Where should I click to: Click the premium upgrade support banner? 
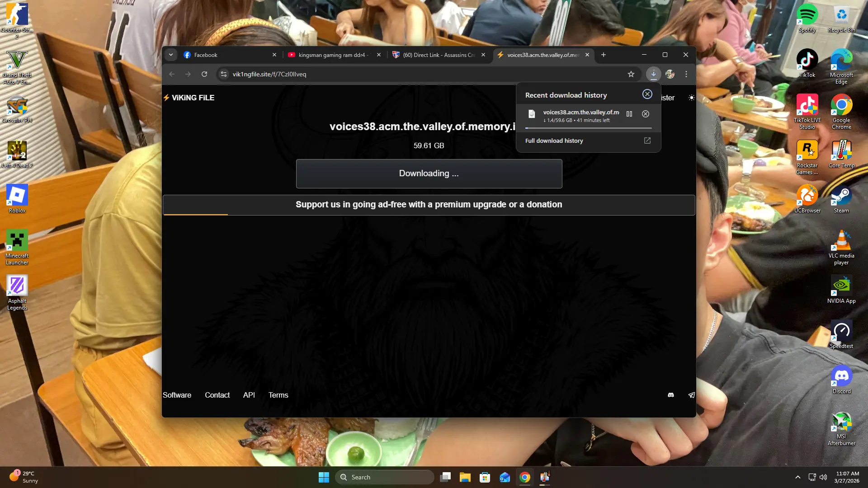[x=429, y=205]
